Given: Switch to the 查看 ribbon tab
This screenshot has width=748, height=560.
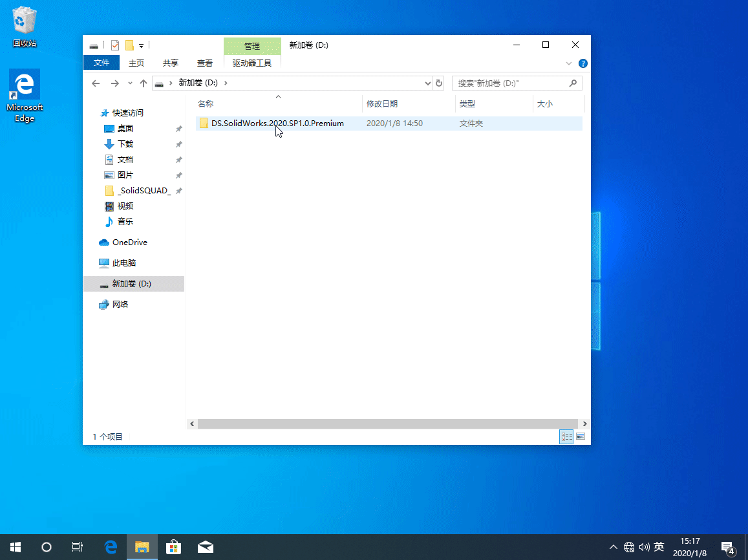Looking at the screenshot, I should pos(205,63).
